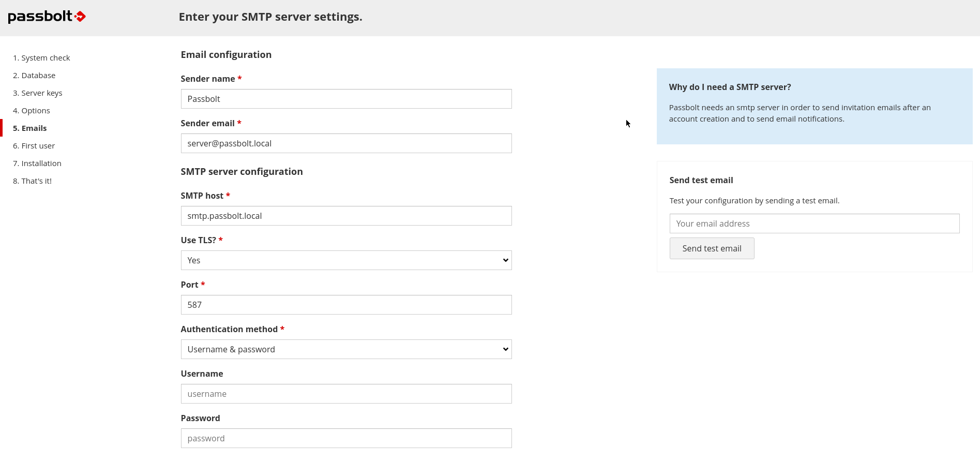Open the Use TLS dropdown

pyautogui.click(x=346, y=260)
